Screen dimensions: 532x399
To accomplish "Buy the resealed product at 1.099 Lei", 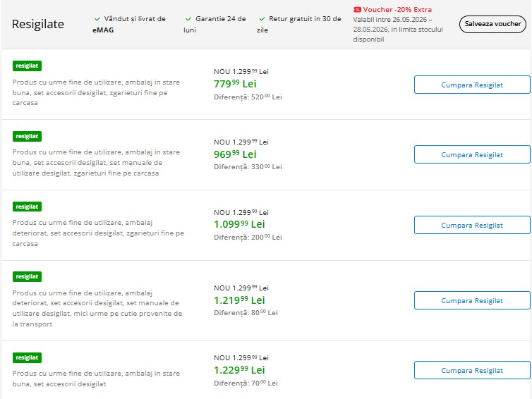I will click(472, 225).
